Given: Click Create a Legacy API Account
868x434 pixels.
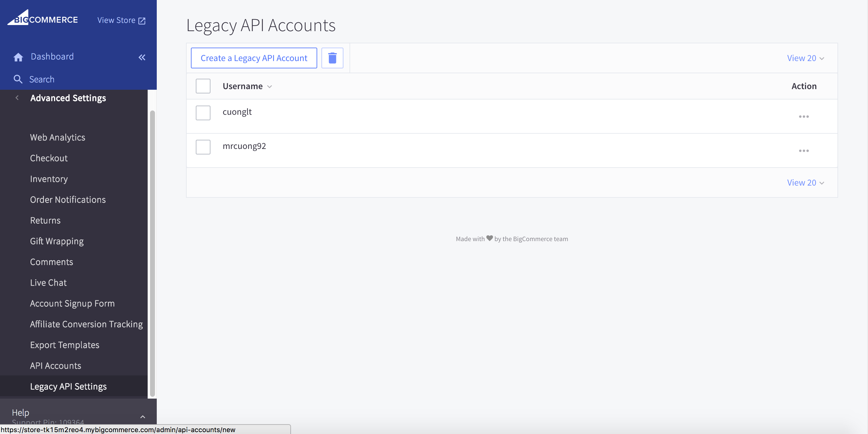Looking at the screenshot, I should (x=254, y=58).
